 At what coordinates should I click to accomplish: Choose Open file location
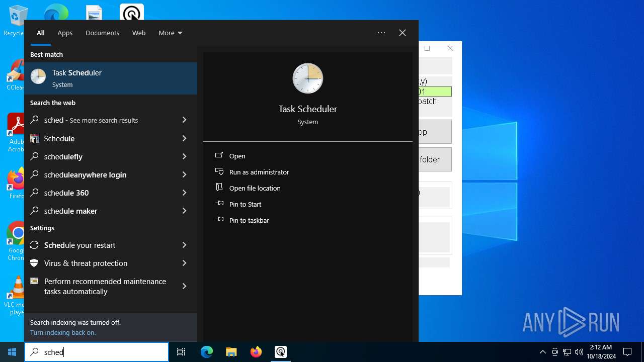tap(255, 188)
